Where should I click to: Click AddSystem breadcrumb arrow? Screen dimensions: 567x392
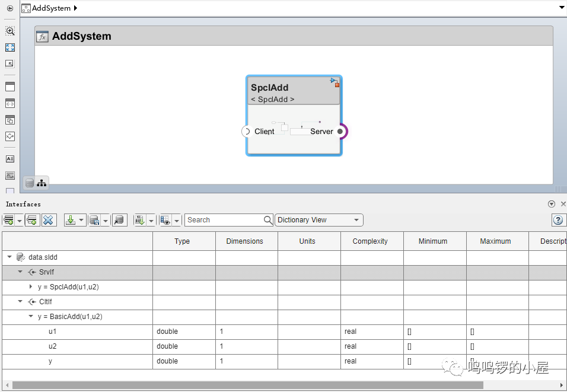[x=75, y=8]
